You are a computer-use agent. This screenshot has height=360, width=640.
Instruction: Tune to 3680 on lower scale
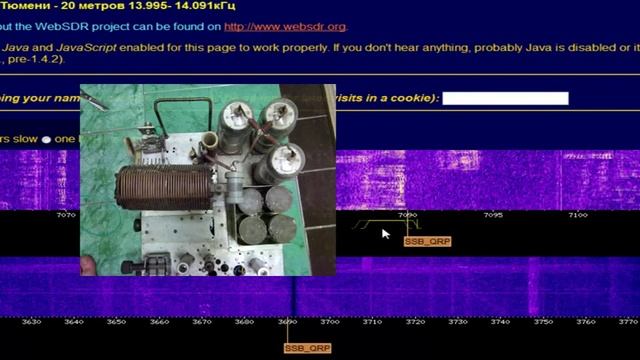click(x=244, y=322)
